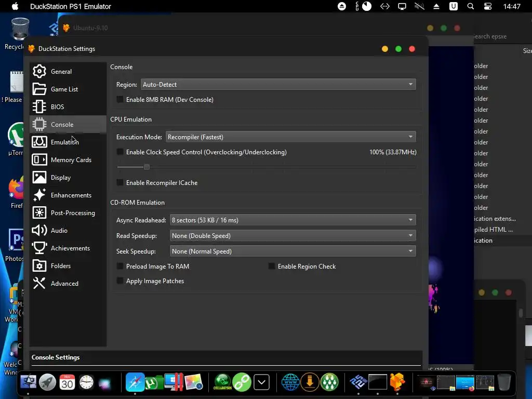Screen dimensions: 532x399
Task: Click the search epsxe field in the background window
Action: 490,36
